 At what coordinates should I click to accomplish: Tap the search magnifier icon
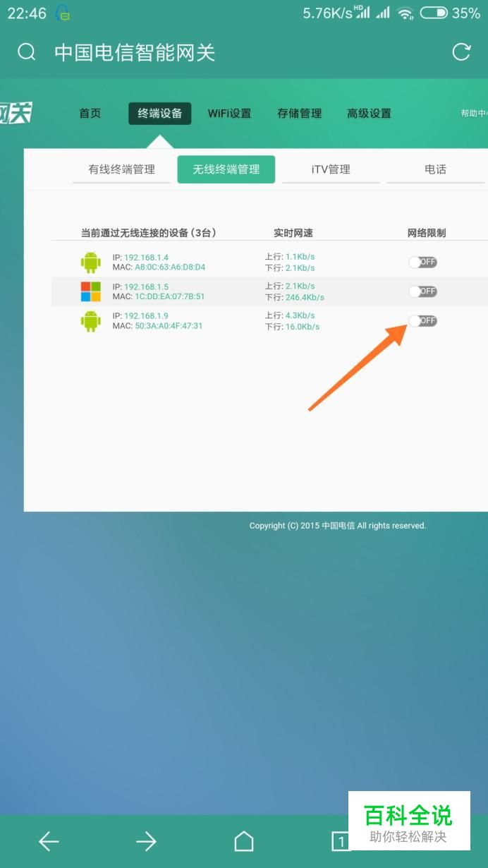27,52
